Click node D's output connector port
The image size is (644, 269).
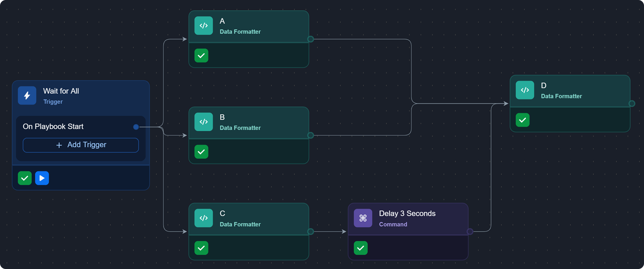point(632,104)
